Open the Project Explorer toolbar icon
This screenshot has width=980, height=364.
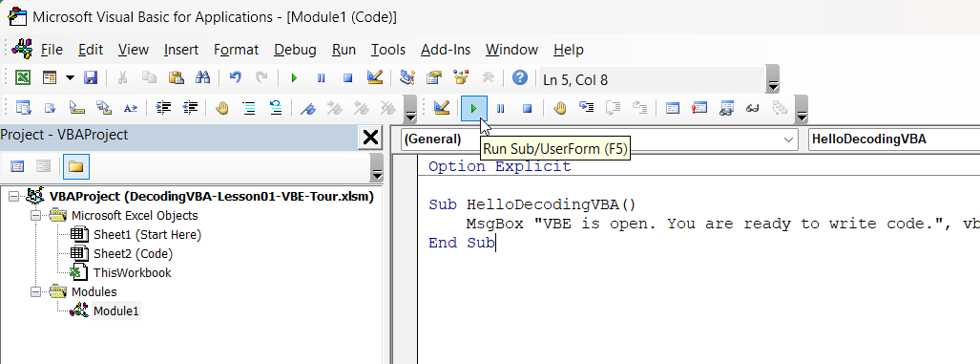(x=407, y=77)
